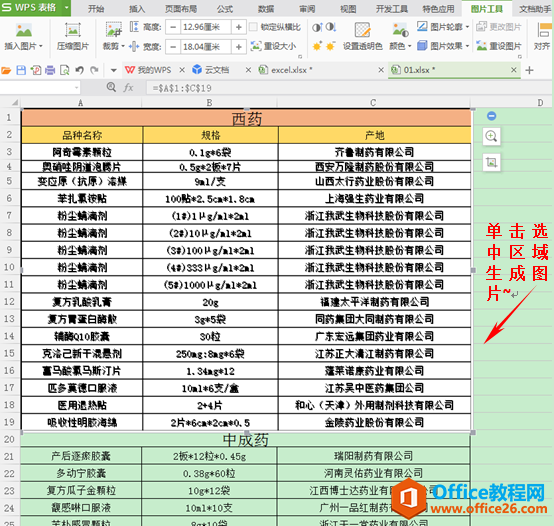Open the quick access toolbar customize dropdown
The width and height of the screenshot is (554, 526).
click(114, 71)
